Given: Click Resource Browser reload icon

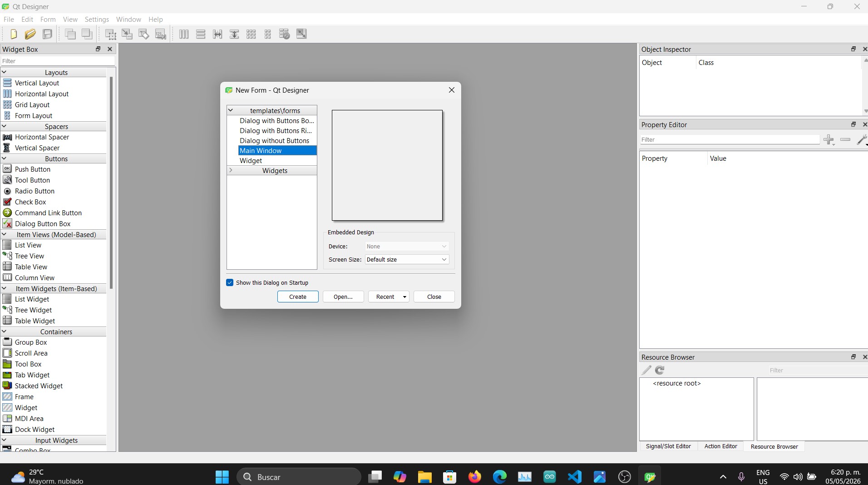Looking at the screenshot, I should point(660,371).
